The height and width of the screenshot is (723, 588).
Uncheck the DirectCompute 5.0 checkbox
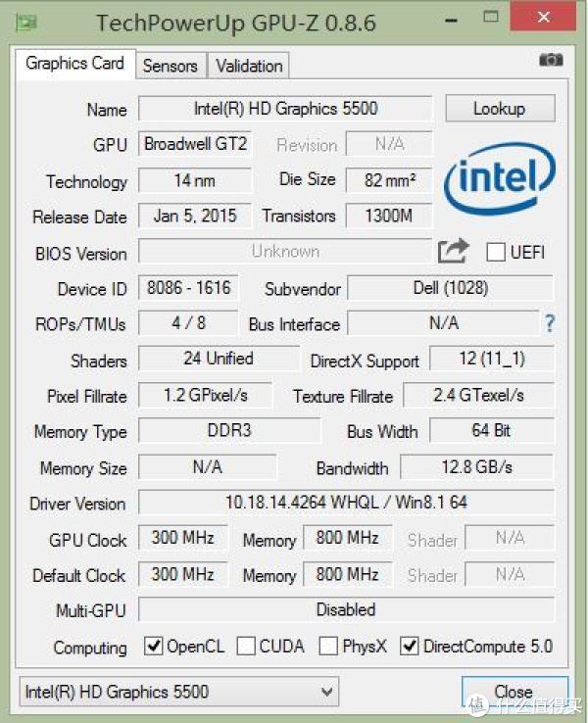(x=409, y=646)
